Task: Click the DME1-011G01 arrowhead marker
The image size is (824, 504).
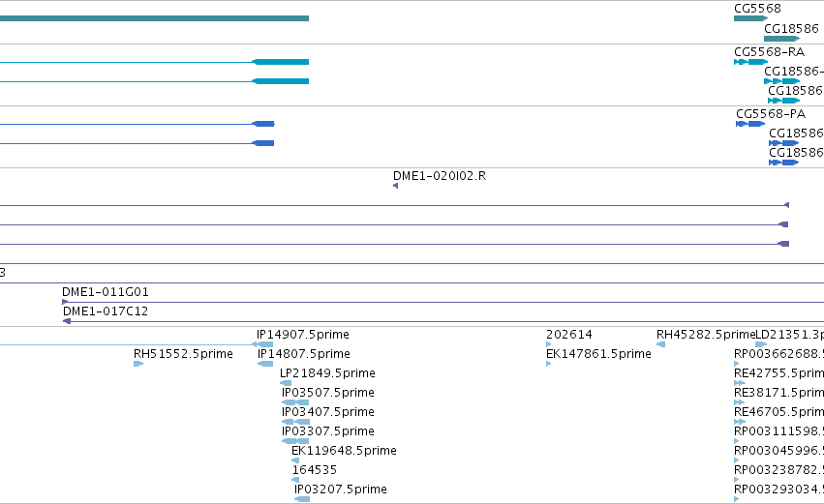Action: [x=65, y=302]
